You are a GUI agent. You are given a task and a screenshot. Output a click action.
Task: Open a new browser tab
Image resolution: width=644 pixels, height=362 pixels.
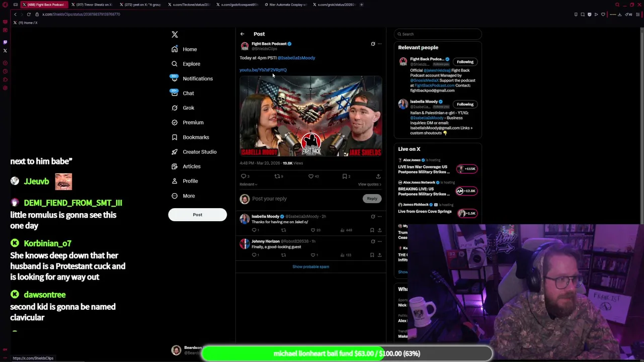click(x=361, y=5)
